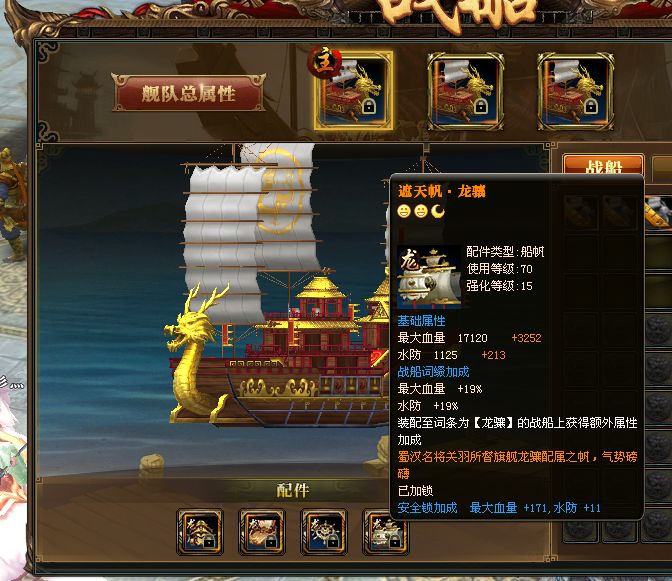
Task: Switch to the 战船 tab
Action: click(603, 165)
